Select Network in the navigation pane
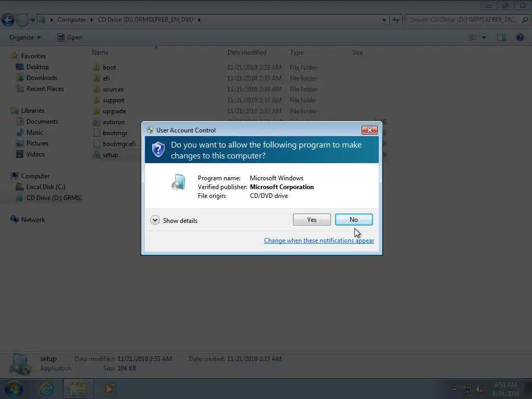Viewport: 532px width, 399px height. click(x=33, y=220)
